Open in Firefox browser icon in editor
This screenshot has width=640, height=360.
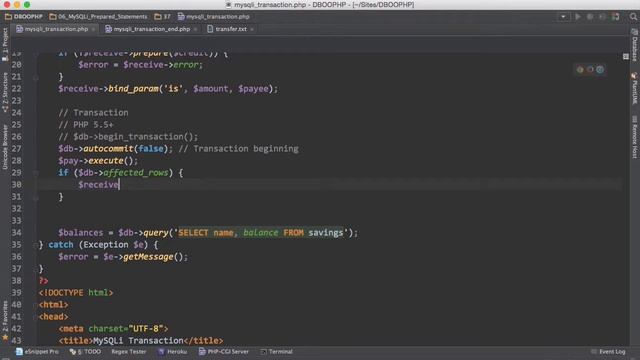pos(590,69)
